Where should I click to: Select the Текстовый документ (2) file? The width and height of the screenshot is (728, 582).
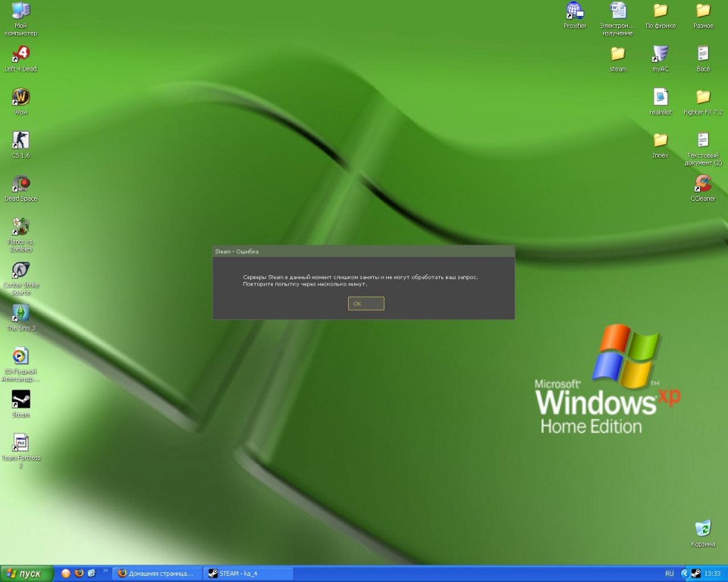pyautogui.click(x=703, y=149)
